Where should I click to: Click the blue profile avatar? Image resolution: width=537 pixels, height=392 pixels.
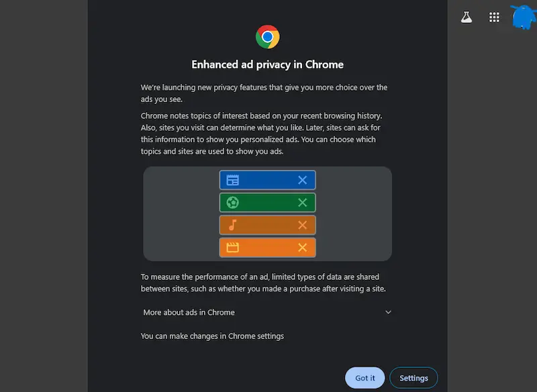point(523,17)
